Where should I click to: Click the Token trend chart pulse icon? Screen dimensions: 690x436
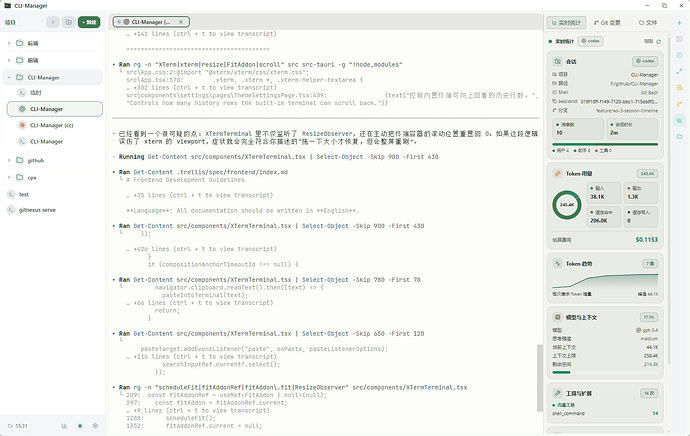[x=558, y=264]
